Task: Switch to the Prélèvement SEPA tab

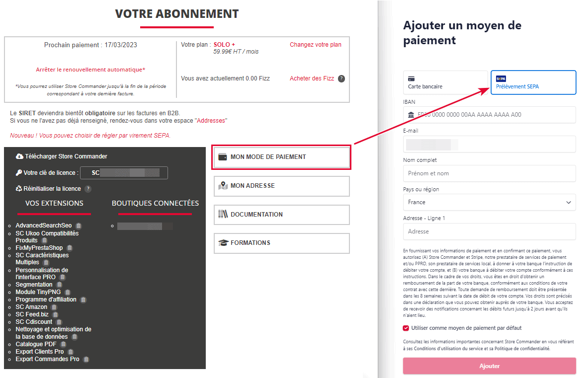Action: click(533, 82)
